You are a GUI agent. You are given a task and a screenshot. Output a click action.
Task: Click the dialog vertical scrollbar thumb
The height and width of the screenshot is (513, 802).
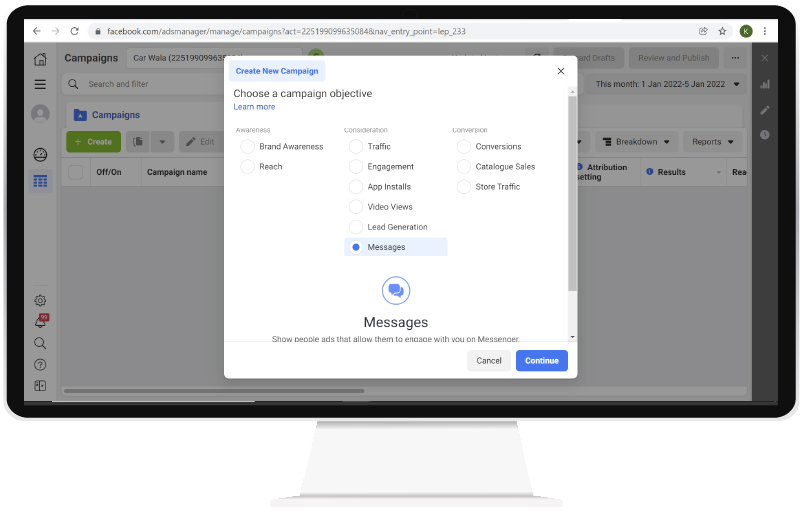coord(572,194)
